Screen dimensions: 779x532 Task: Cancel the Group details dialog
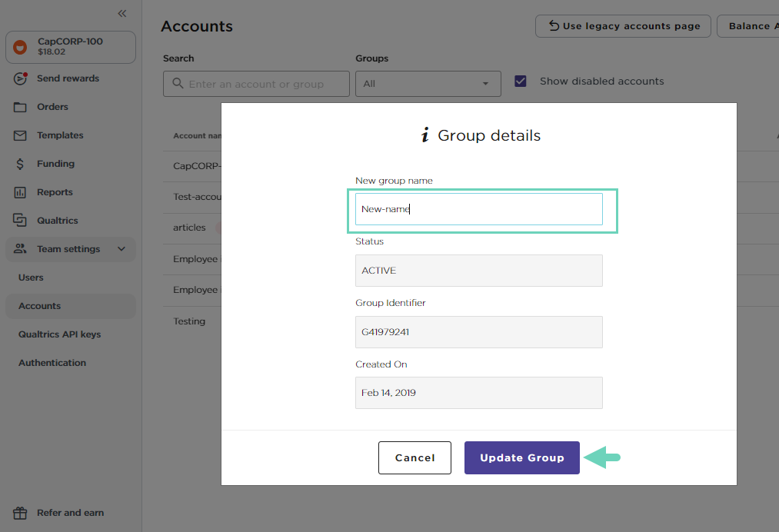coord(414,457)
